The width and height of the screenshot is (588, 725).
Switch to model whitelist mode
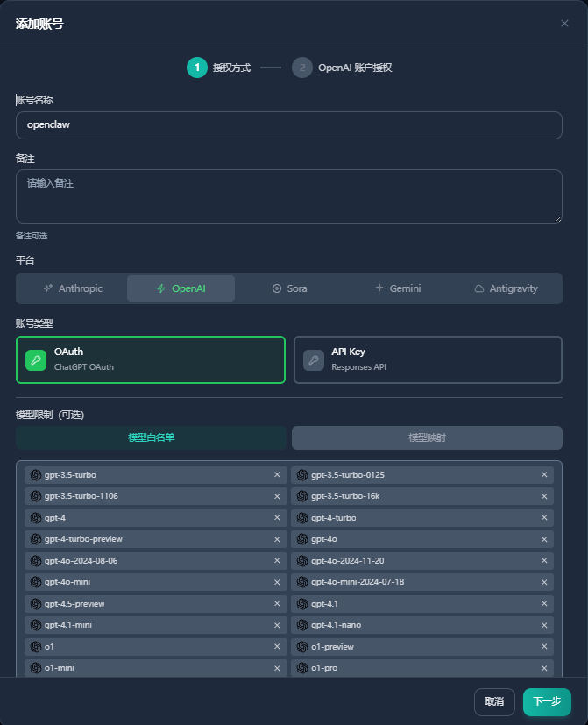tap(151, 437)
